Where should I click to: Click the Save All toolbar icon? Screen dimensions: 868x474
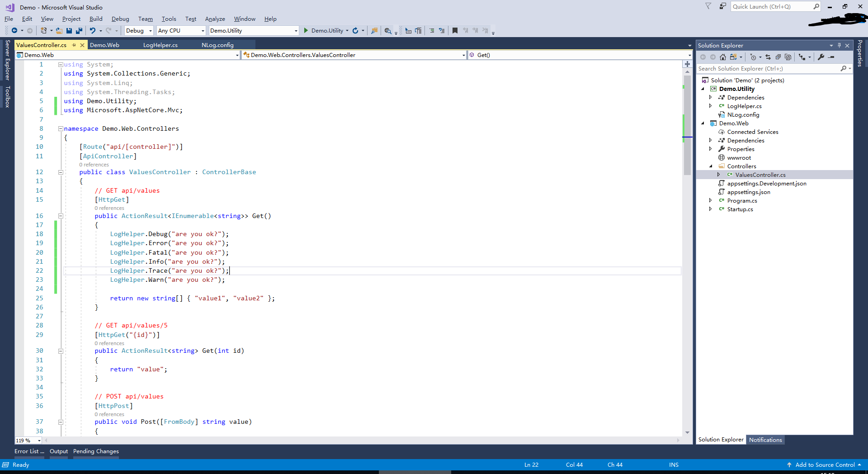(79, 30)
